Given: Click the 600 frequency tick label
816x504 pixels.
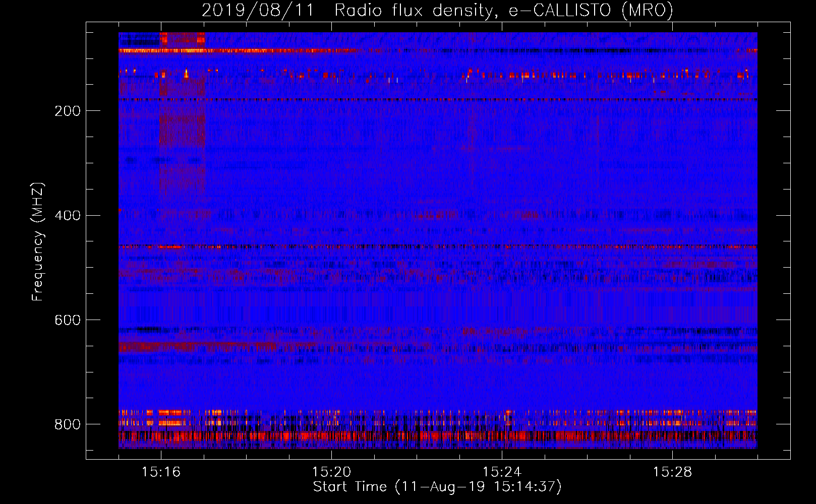Looking at the screenshot, I should coord(68,321).
